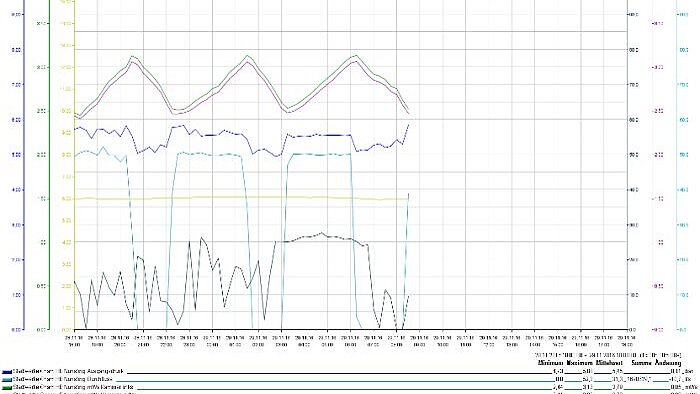Click the cyan Durchfluss legend swatch

[x=7, y=380]
